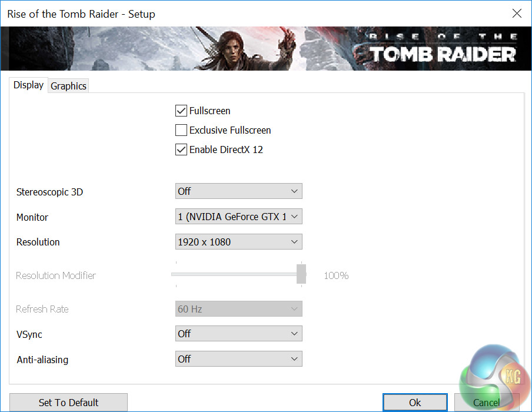The height and width of the screenshot is (412, 532).
Task: Enable the Exclusive Fullscreen checkbox
Action: (x=181, y=130)
